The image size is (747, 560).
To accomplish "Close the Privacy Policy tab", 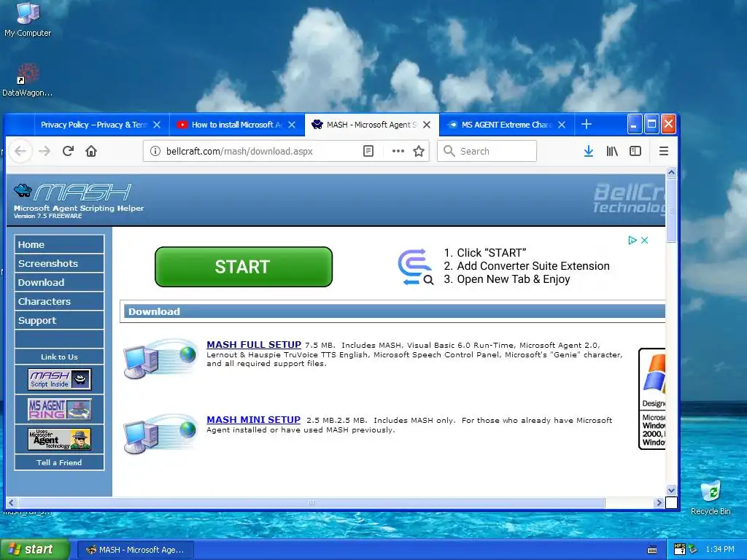I will pyautogui.click(x=157, y=125).
